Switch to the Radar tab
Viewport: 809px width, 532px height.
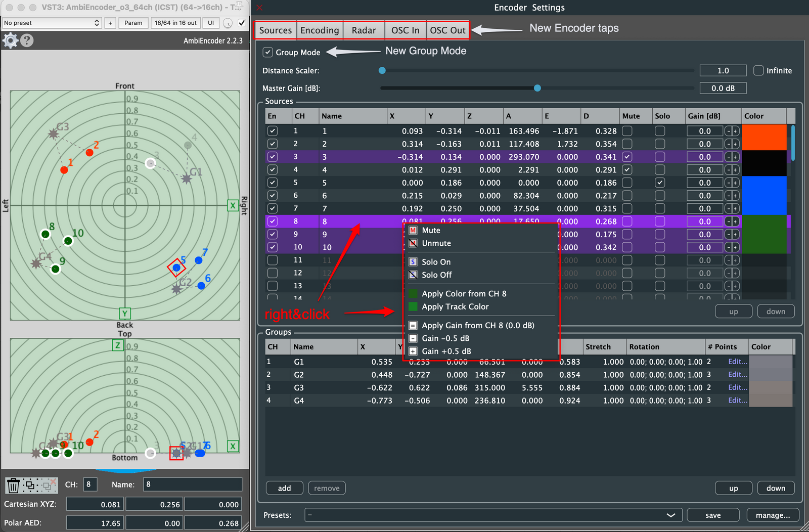[x=364, y=30]
